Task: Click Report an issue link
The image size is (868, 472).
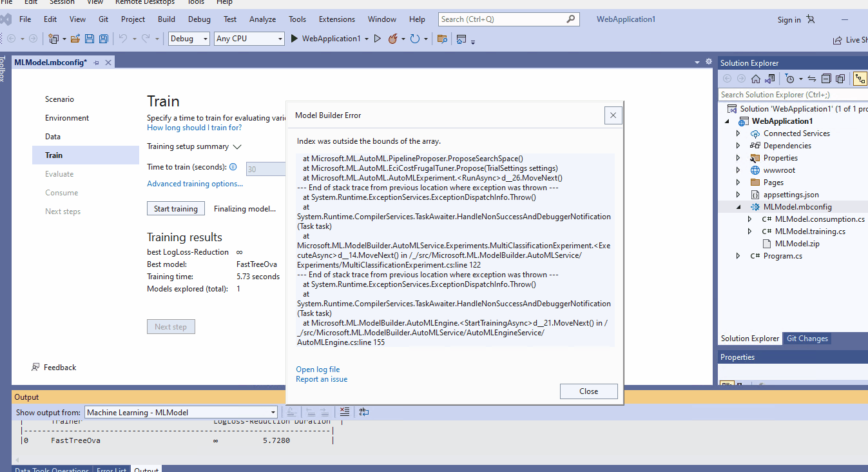Action: coord(322,379)
